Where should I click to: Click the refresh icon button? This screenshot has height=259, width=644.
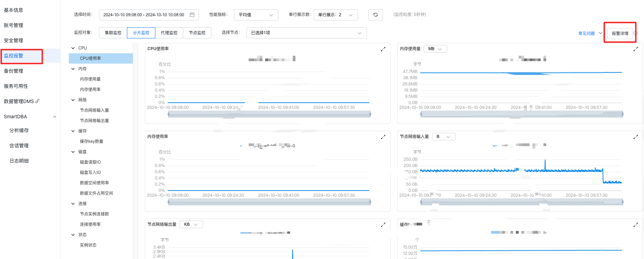(x=375, y=15)
